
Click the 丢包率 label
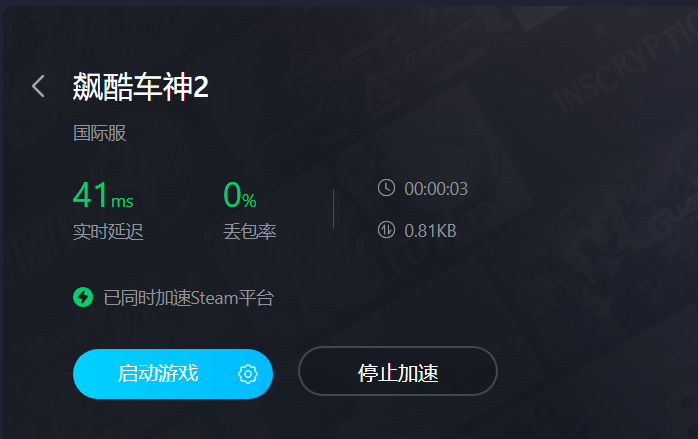coord(249,232)
